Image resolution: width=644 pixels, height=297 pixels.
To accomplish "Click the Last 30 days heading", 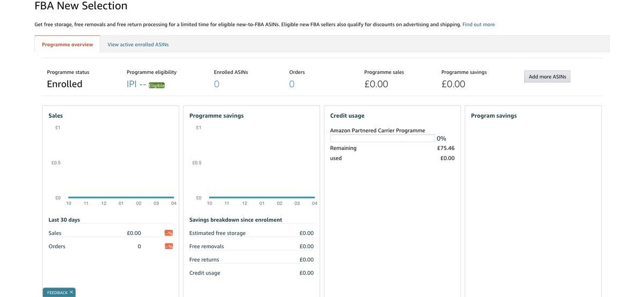I will (x=64, y=220).
